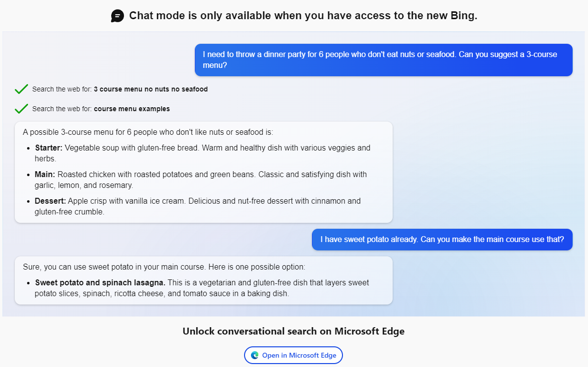Screen dimensions: 588x367
Task: Open search query "course menu examples"
Action: tap(132, 109)
